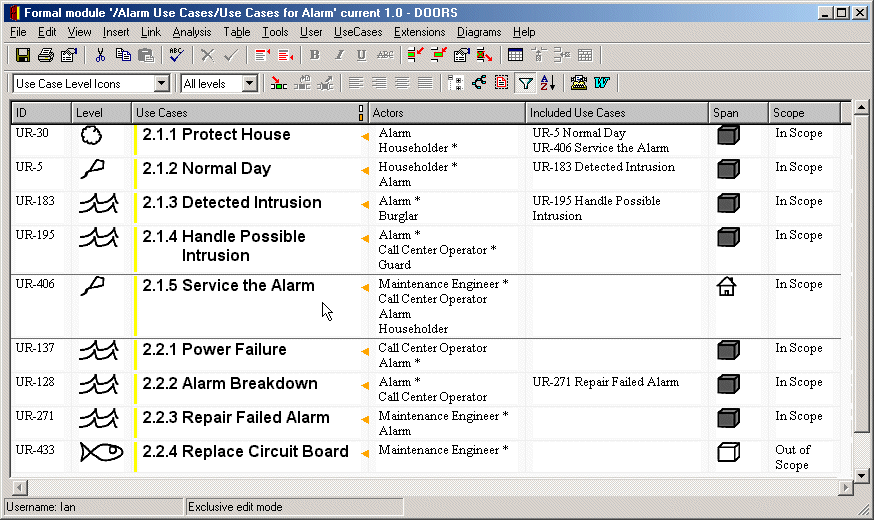
Task: Open the UseCases menu
Action: (x=358, y=32)
